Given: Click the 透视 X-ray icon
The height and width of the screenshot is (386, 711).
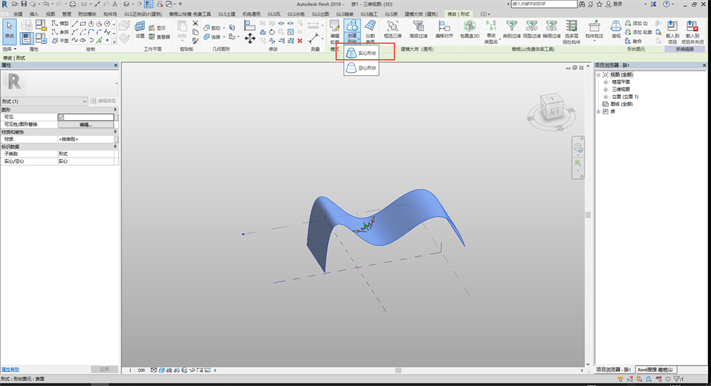Looking at the screenshot, I should [616, 30].
